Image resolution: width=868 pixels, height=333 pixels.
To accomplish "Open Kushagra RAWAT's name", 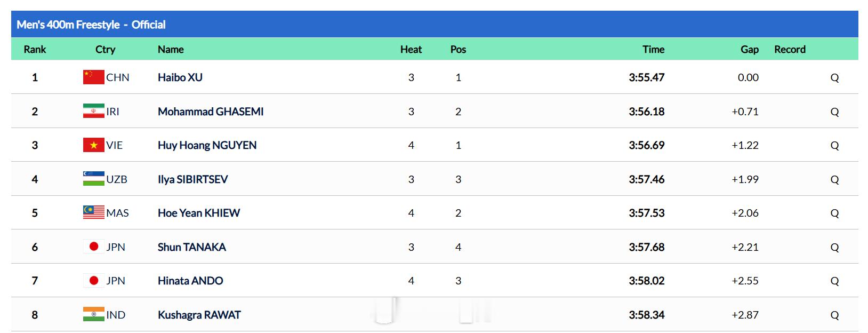I will point(199,315).
